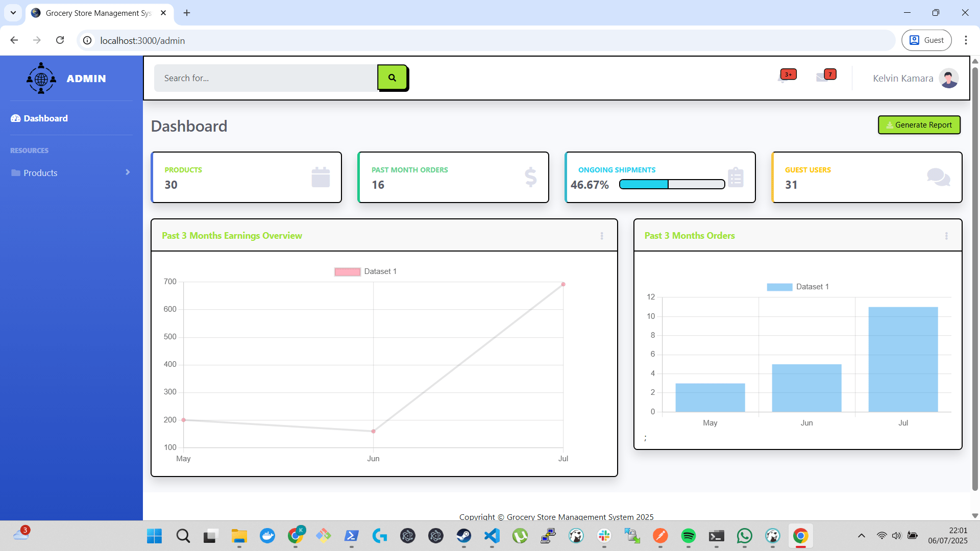Viewport: 980px width, 551px height.
Task: Click the admin globe logo icon
Action: point(41,79)
